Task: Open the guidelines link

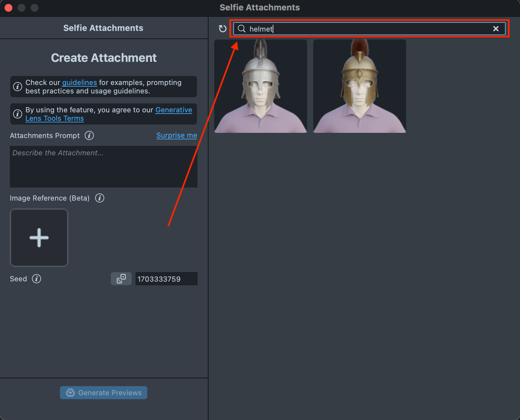Action: pos(79,83)
